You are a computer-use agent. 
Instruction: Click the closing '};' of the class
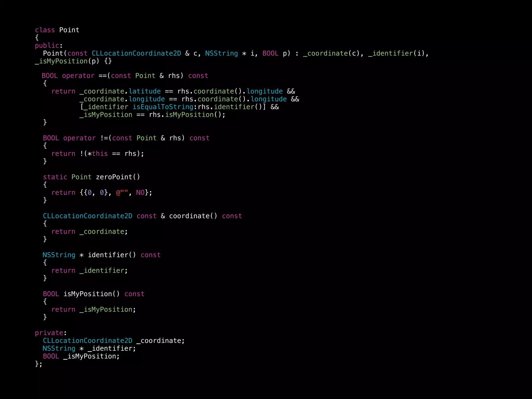[x=39, y=364]
